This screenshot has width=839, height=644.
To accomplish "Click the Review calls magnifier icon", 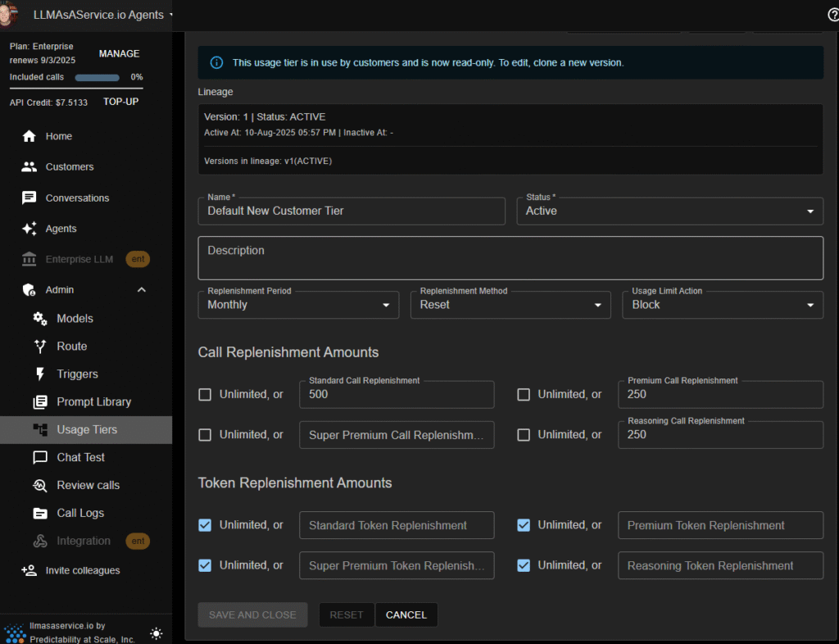I will tap(40, 486).
